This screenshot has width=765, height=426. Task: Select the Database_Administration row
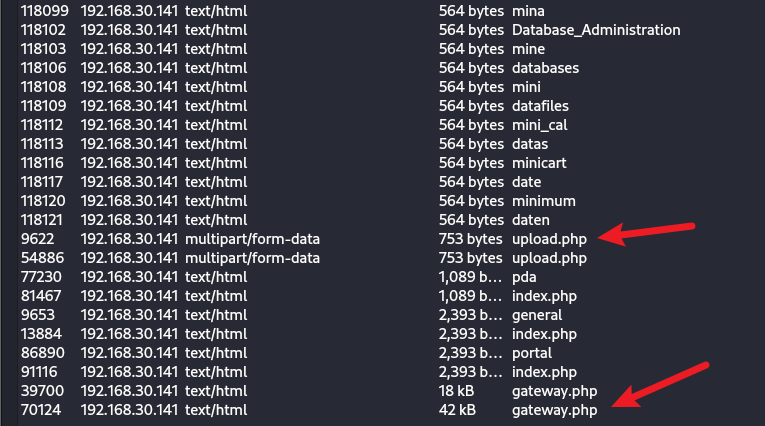click(595, 30)
